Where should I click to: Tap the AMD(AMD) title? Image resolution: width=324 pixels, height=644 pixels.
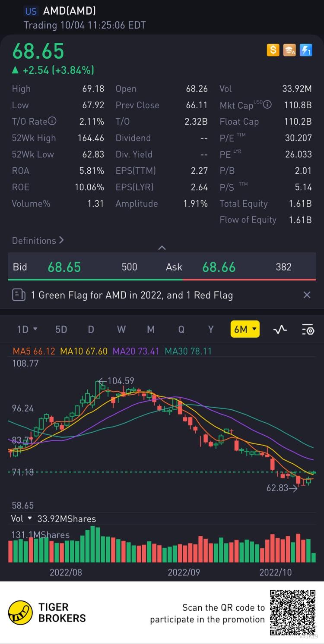tap(70, 11)
